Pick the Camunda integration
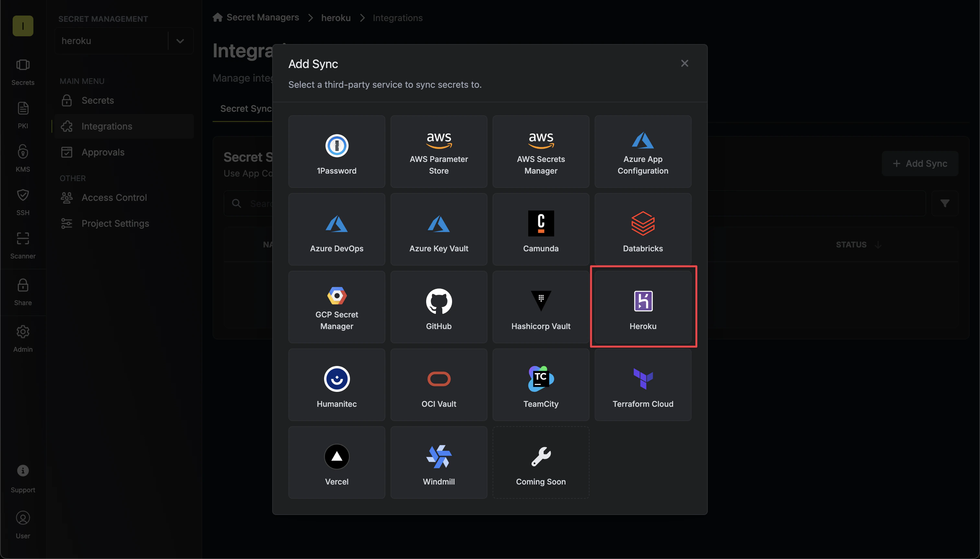Viewport: 980px width, 559px height. [541, 229]
